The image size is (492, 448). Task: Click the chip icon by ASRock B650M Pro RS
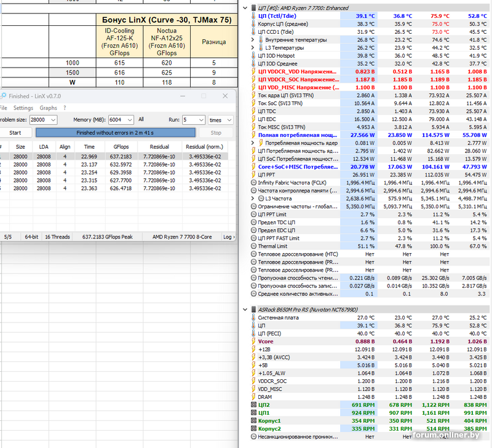252,309
